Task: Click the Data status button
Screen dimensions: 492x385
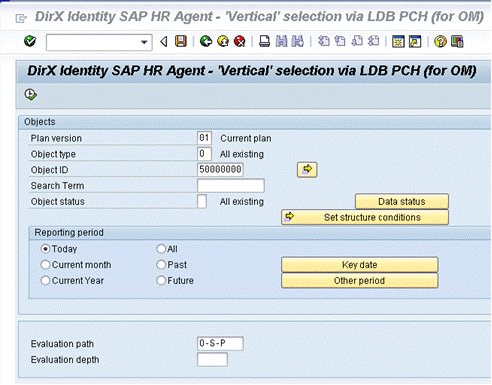Action: [x=402, y=201]
